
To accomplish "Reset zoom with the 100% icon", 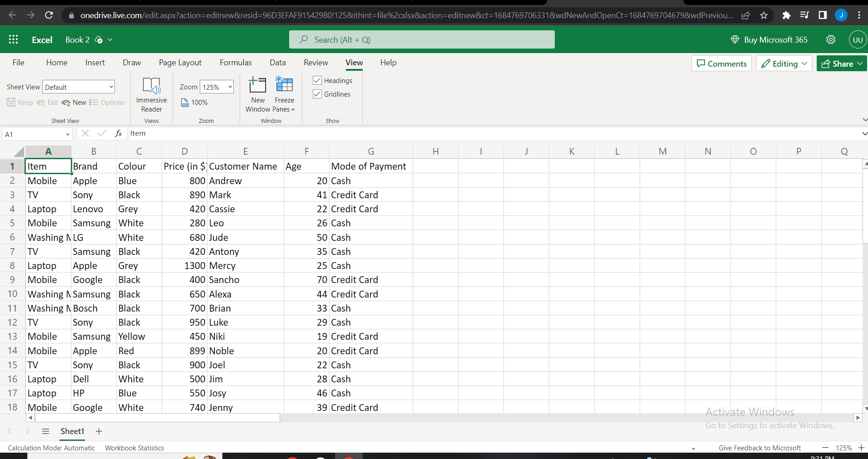I will [194, 103].
